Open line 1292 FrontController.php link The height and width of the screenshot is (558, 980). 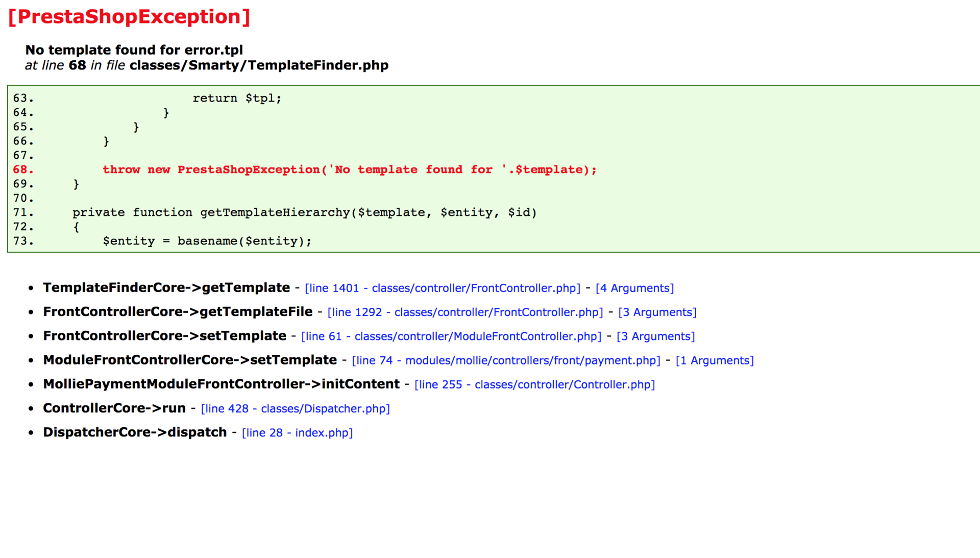[x=465, y=312]
